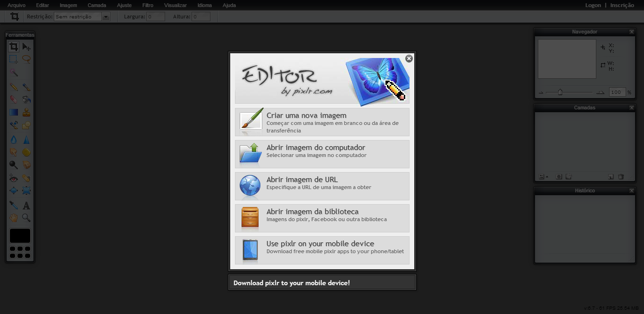Viewport: 644px width, 314px height.
Task: Select the Dodge tool
Action: pos(14,165)
